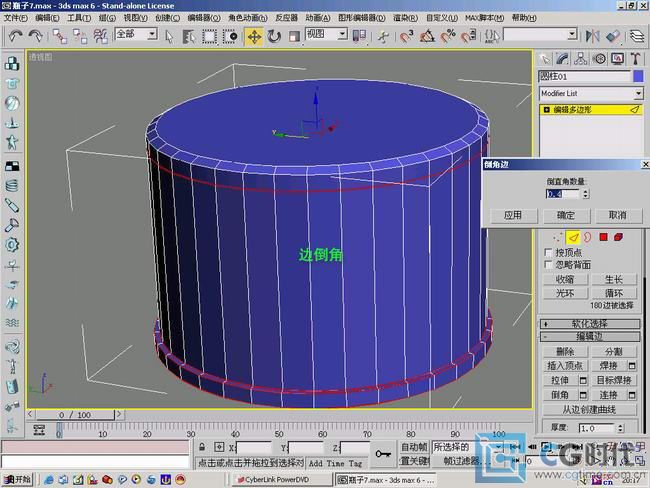
Task: Enable the 按顶点 checkbox
Action: [548, 252]
